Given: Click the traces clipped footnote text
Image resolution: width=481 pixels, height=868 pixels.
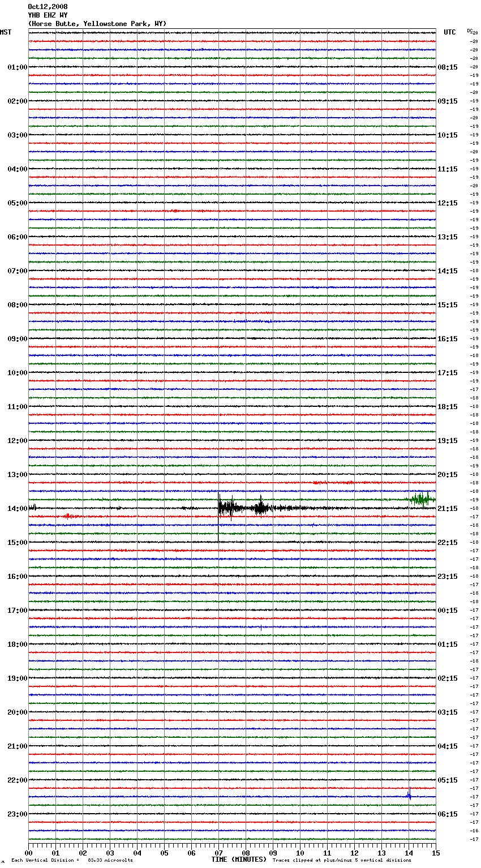Looking at the screenshot, I should coord(342,860).
